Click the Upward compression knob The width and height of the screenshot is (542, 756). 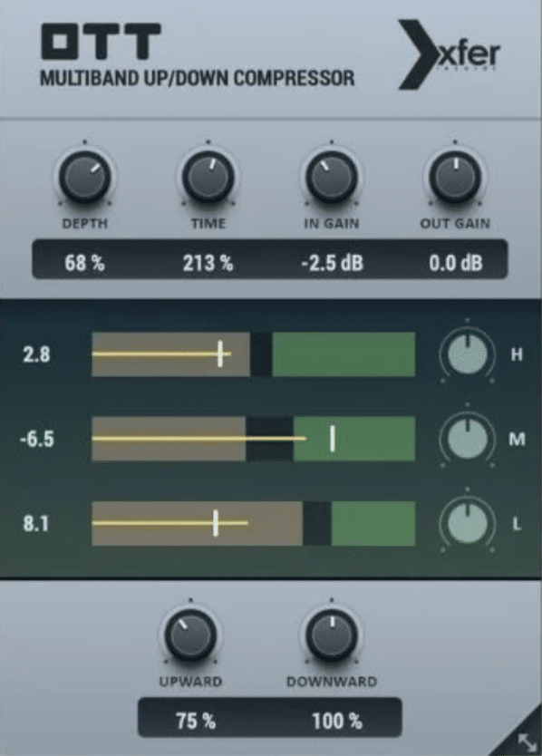190,635
